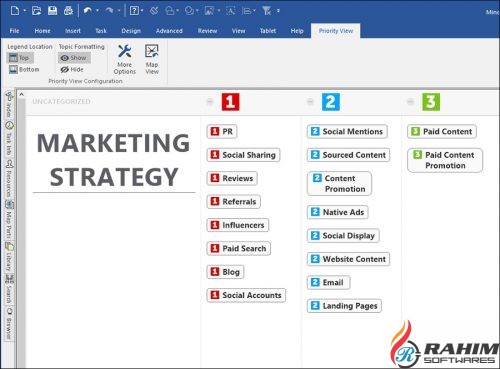
Task: Open the Search side panel tab
Action: [x=9, y=289]
